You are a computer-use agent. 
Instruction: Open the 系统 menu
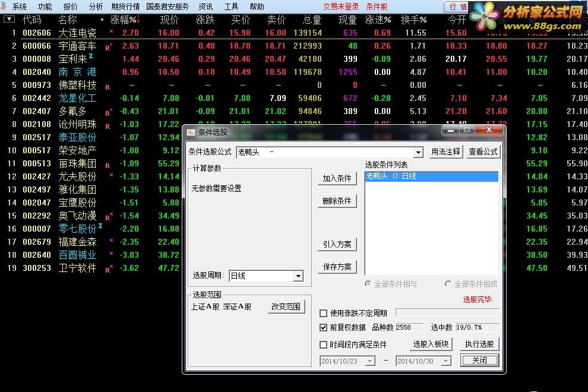[x=19, y=7]
